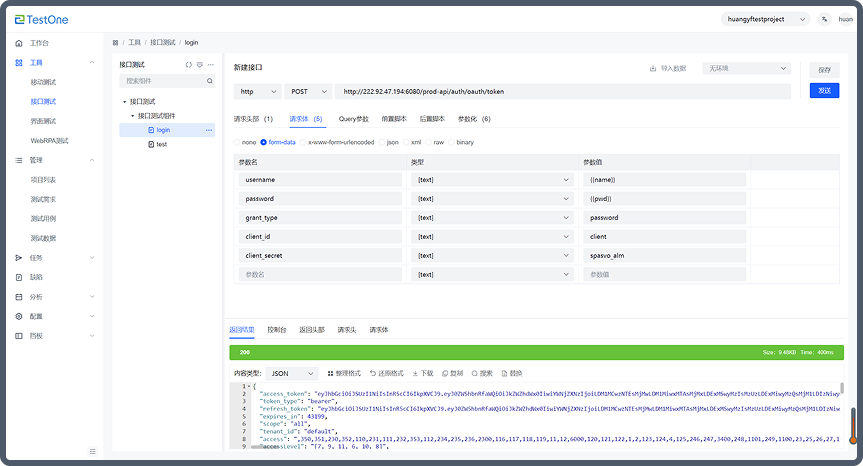Select the none body type radio
The height and width of the screenshot is (466, 863).
tap(237, 142)
